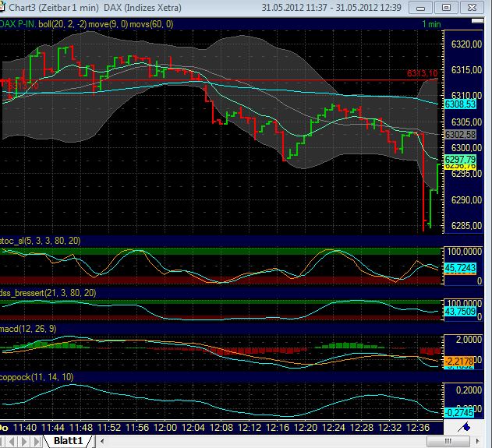The width and height of the screenshot is (492, 448).
Task: Close the Chart3 DAX chart window
Action: tap(473, 8)
